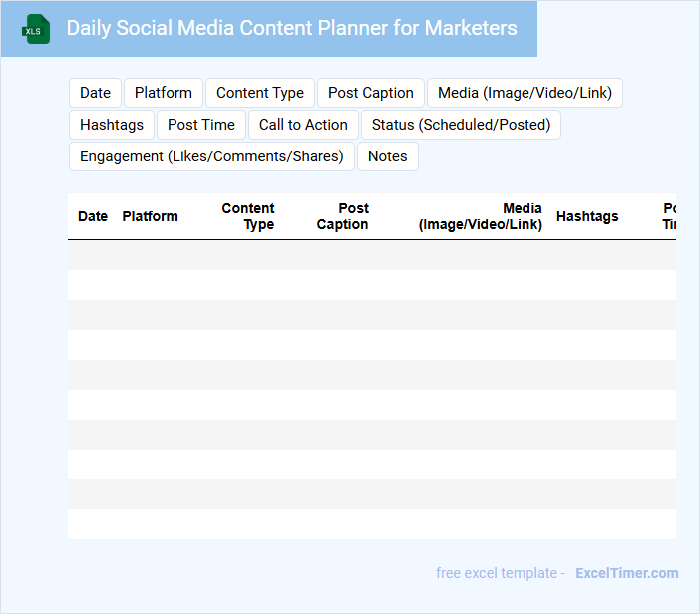The width and height of the screenshot is (700, 614).
Task: Click the Status (Scheduled/Posted) tag
Action: tap(461, 125)
